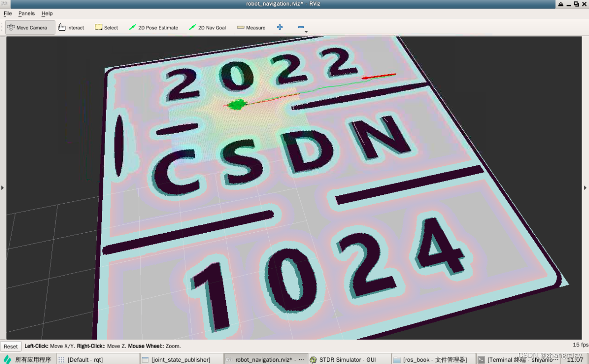Screen dimensions: 589x364
Task: Click the green applications logo icon
Action: coord(7,359)
